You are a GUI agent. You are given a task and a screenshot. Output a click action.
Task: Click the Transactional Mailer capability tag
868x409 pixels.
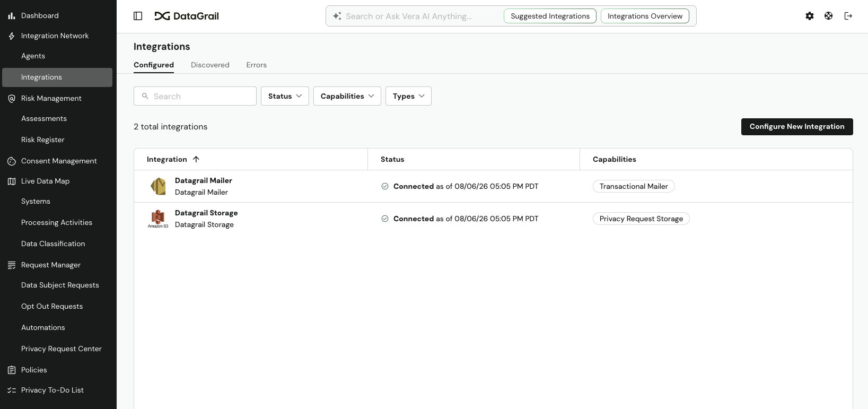[x=634, y=186]
